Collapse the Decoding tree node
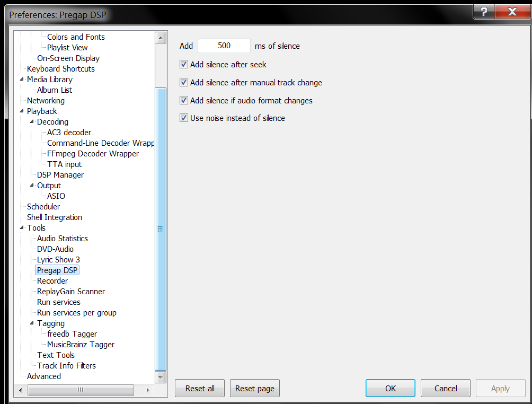Image resolution: width=532 pixels, height=404 pixels. coord(32,121)
